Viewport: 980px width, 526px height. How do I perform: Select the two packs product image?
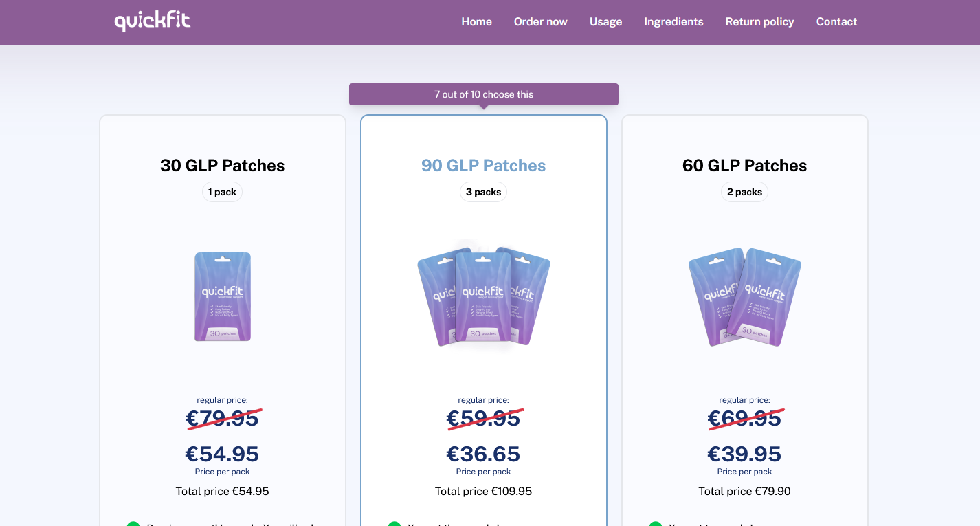(745, 296)
